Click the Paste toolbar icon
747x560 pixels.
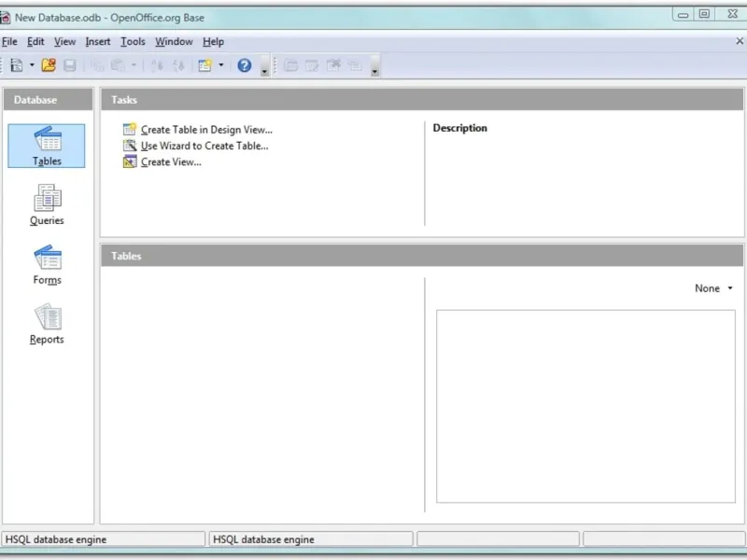click(119, 65)
